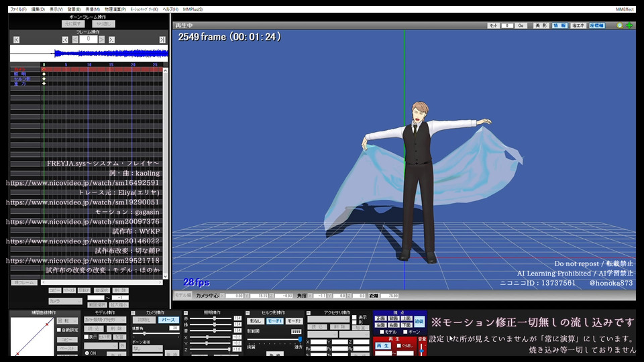Toggle accessory 表示 checkbox

pyautogui.click(x=354, y=317)
